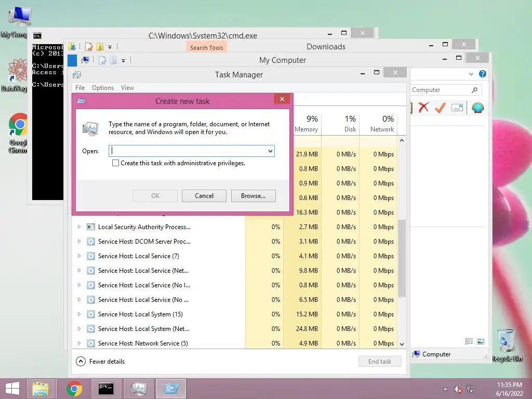
Task: Click Cancel in Create new task
Action: pos(204,196)
